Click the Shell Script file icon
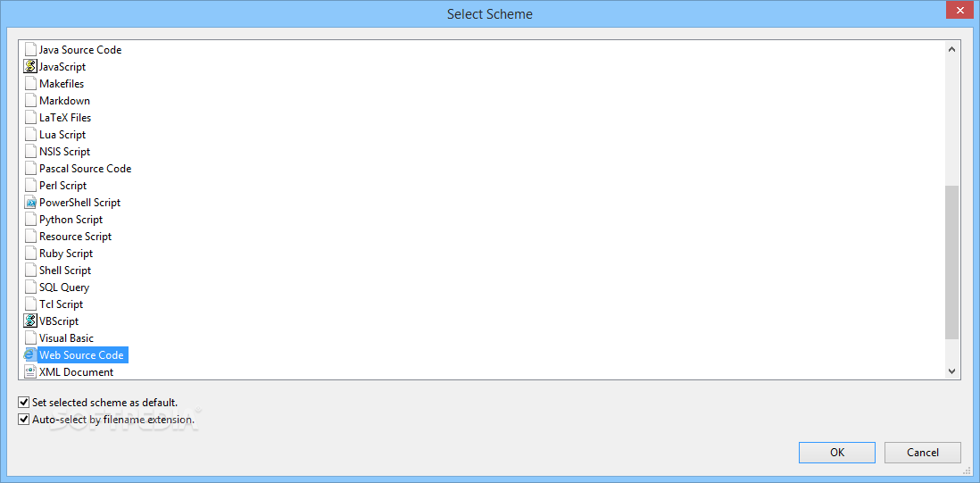 pos(30,270)
